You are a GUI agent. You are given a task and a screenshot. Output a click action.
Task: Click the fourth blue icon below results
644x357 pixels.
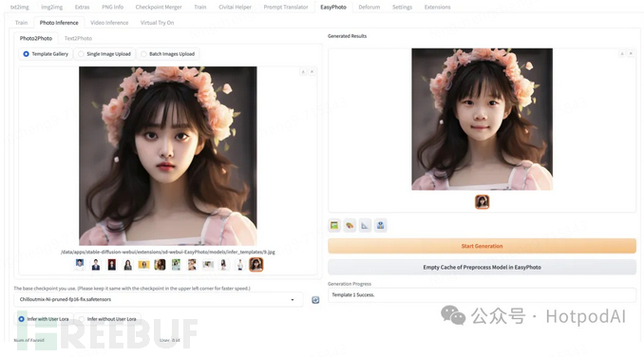pyautogui.click(x=381, y=225)
